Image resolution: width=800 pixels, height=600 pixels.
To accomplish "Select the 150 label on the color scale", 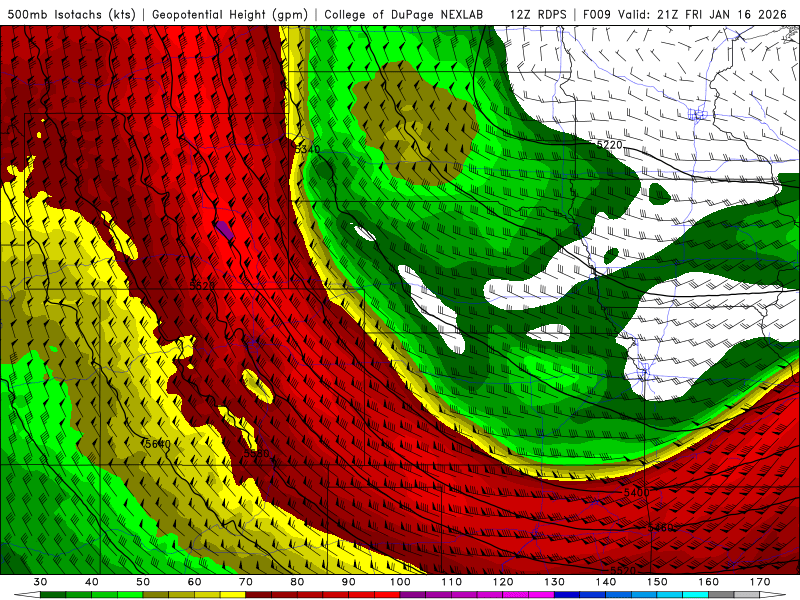I will (657, 582).
